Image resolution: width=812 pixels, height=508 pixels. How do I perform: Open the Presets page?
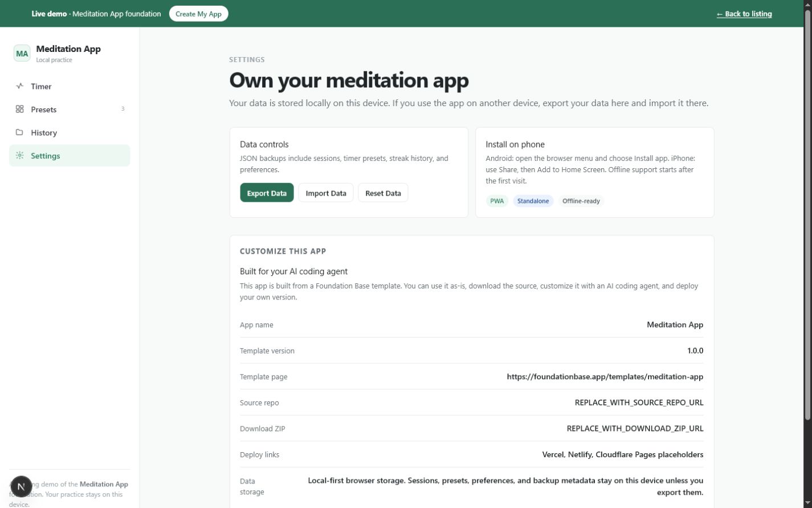point(70,109)
